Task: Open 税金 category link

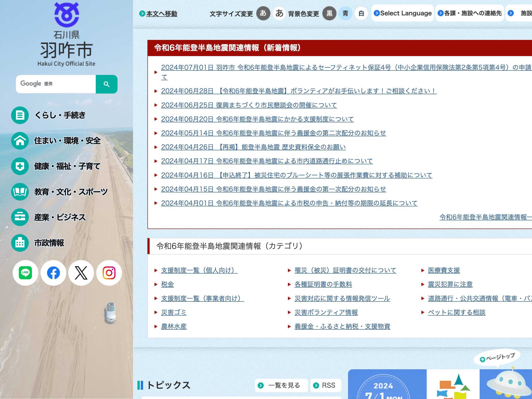Action: click(x=167, y=284)
